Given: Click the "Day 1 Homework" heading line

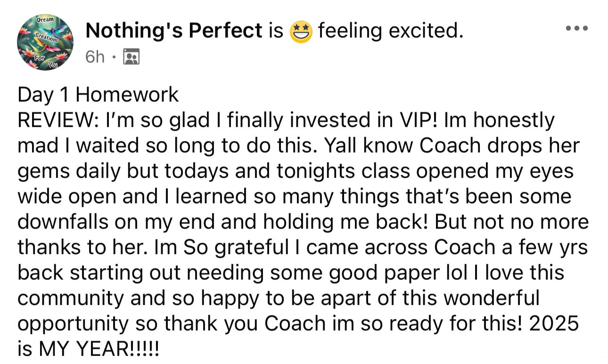Looking at the screenshot, I should pyautogui.click(x=98, y=95).
